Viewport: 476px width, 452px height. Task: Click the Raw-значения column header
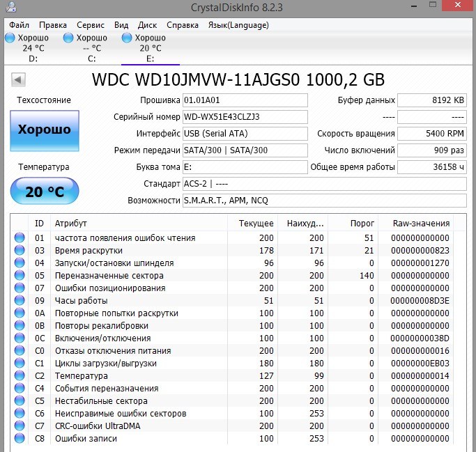tap(421, 223)
